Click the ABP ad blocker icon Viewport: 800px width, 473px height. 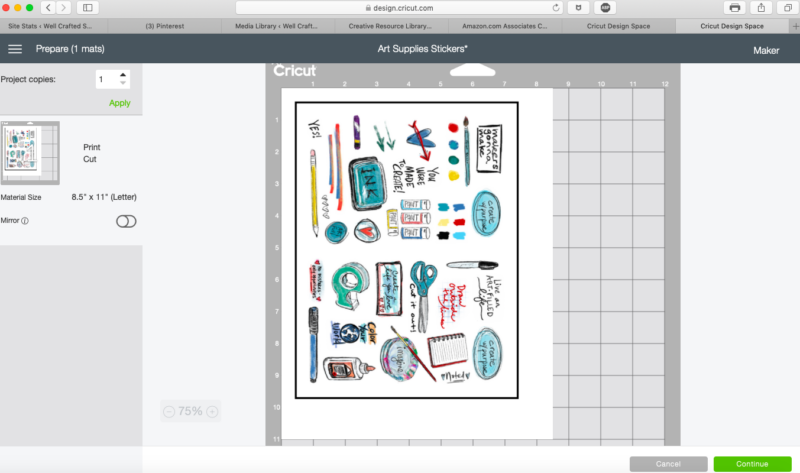click(x=605, y=8)
